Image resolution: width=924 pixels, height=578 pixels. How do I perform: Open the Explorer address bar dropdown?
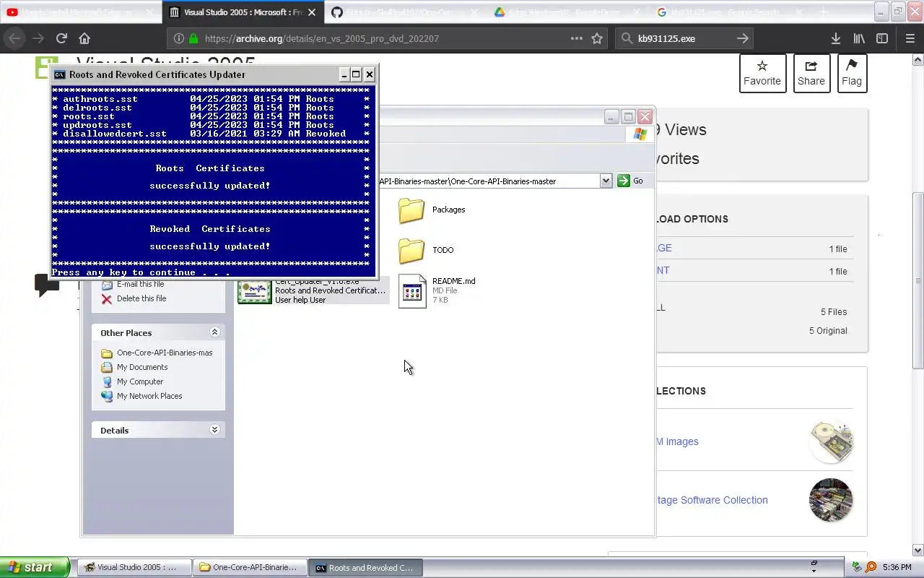(x=606, y=181)
